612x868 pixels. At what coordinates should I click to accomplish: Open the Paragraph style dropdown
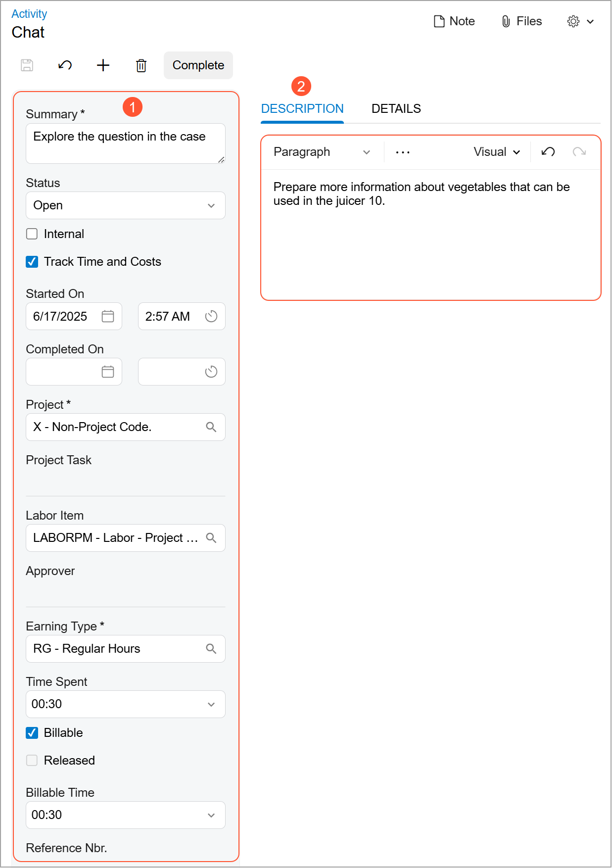(322, 152)
